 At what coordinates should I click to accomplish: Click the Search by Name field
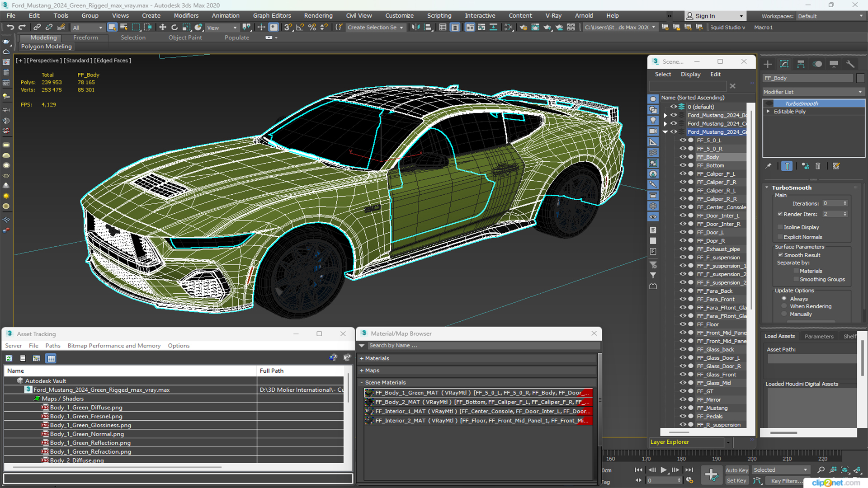click(483, 345)
